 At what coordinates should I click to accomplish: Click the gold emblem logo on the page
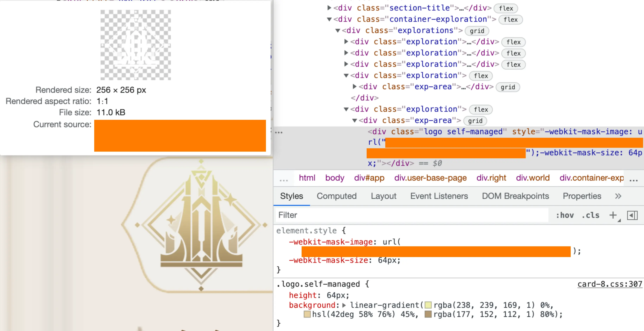click(201, 225)
